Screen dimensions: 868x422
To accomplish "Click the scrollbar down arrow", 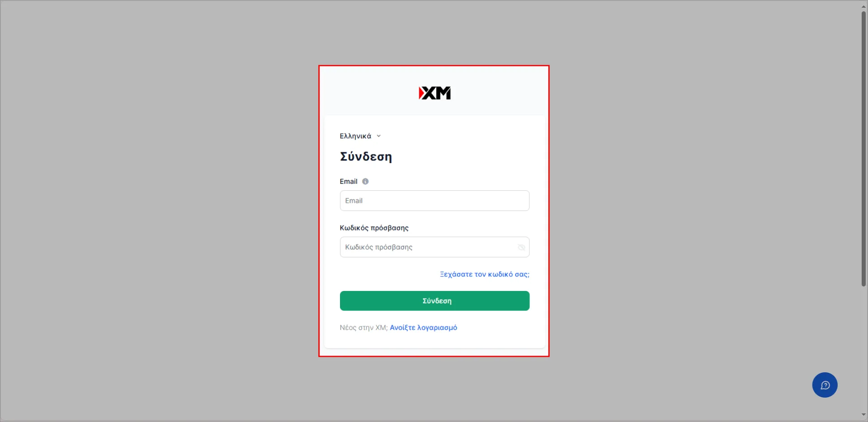I will pos(863,415).
